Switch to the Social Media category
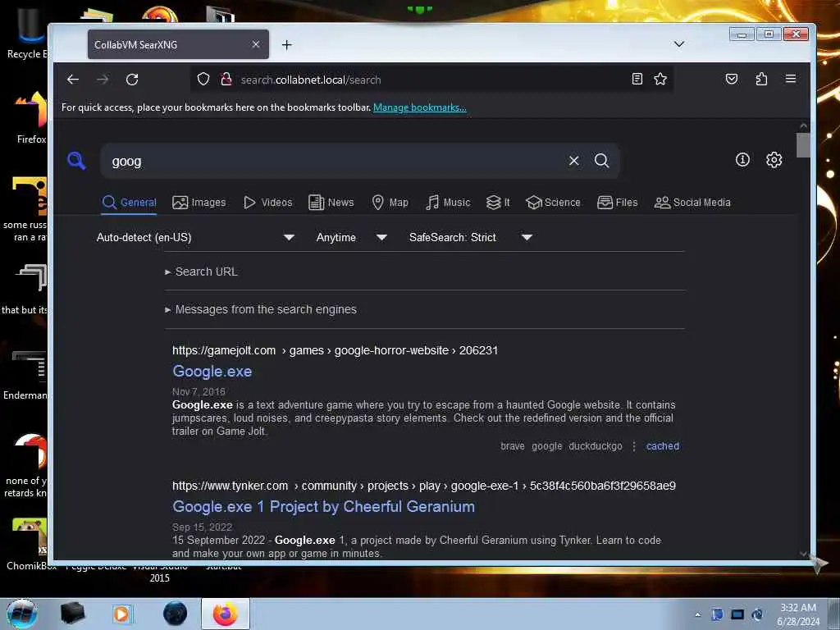 tap(692, 203)
